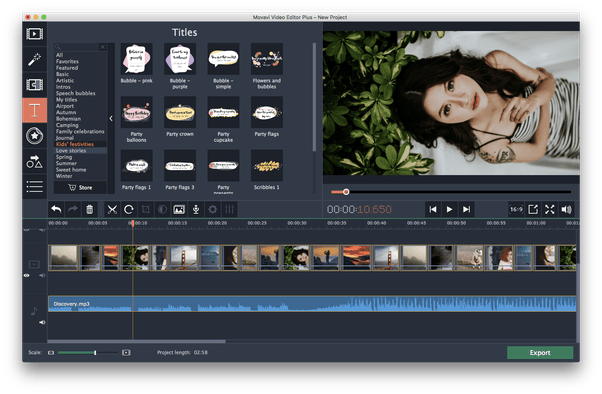Open the Filters magic wand tab
602x394 pixels.
pos(35,60)
